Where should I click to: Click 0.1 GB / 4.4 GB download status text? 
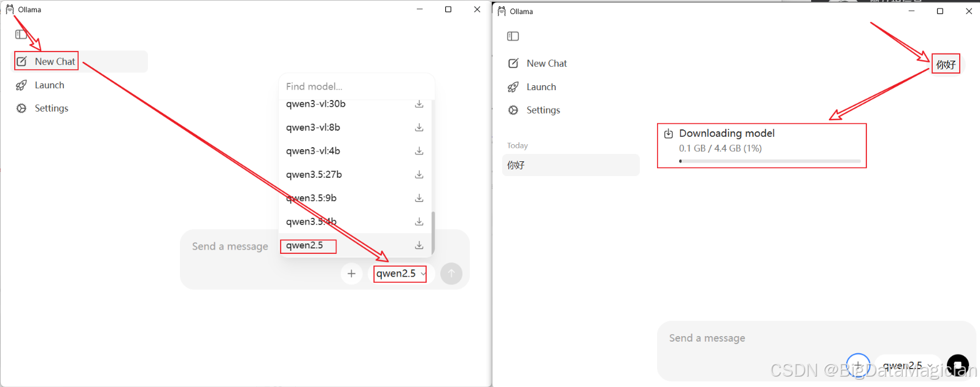[x=720, y=148]
